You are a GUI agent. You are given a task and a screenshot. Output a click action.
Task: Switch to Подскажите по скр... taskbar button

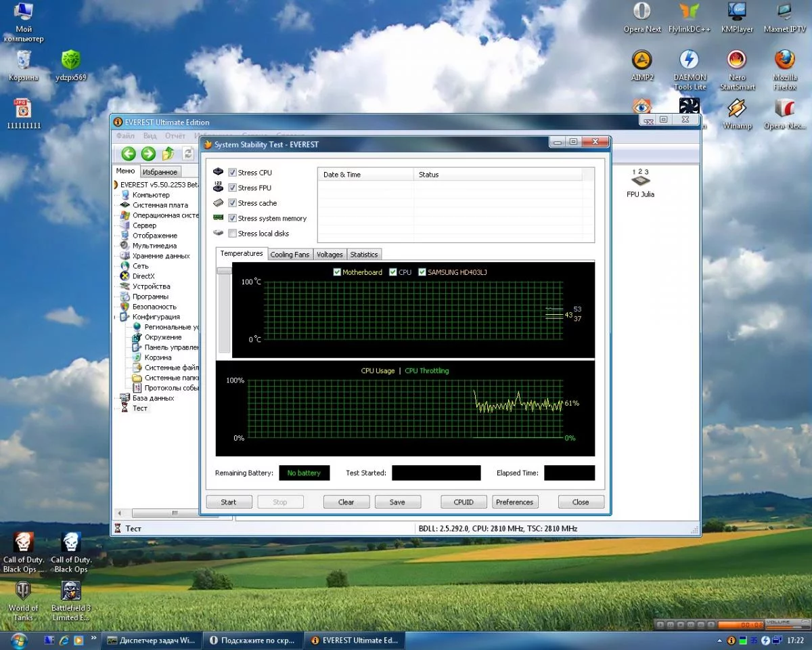[x=252, y=640]
